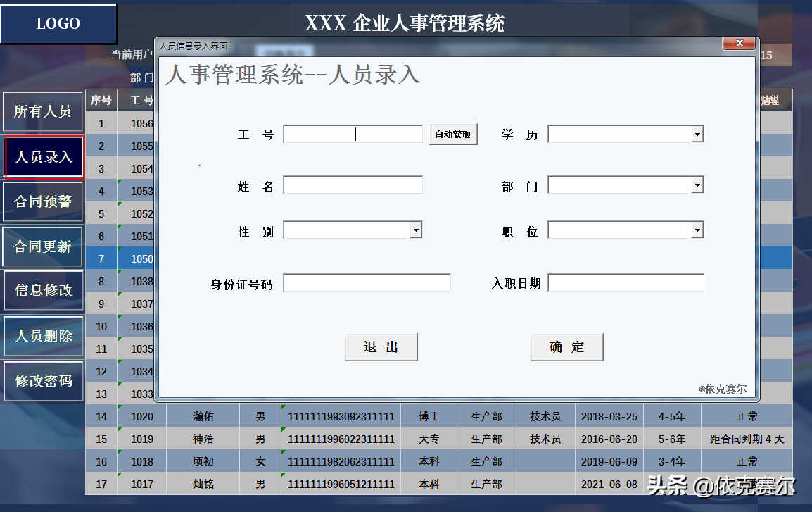Click 4-5年 tenure cell
The image size is (812, 512).
point(672,417)
